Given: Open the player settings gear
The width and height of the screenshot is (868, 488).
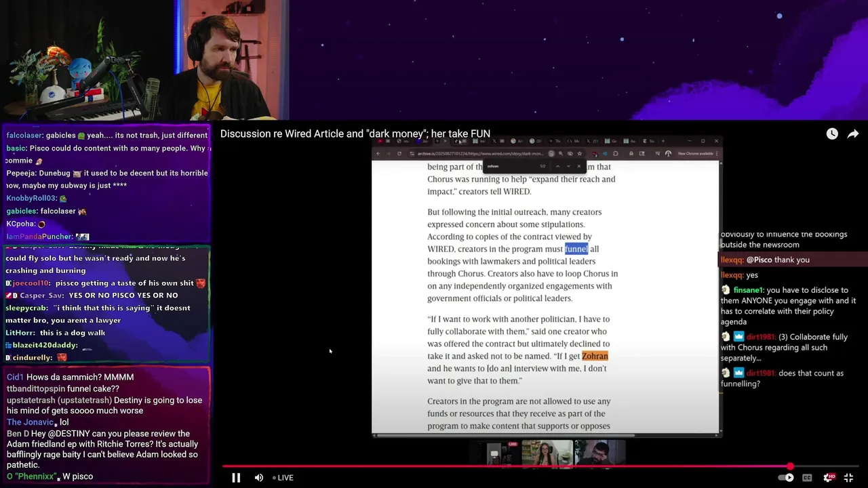Looking at the screenshot, I should pos(828,478).
